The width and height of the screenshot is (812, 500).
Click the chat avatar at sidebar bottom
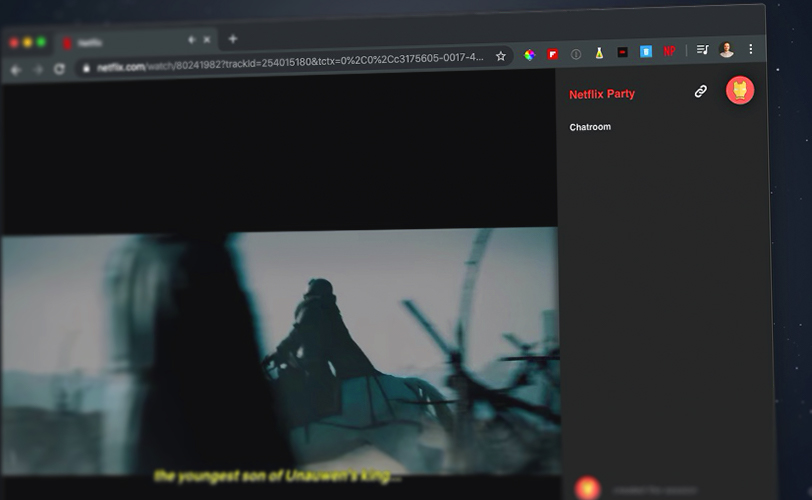point(587,488)
